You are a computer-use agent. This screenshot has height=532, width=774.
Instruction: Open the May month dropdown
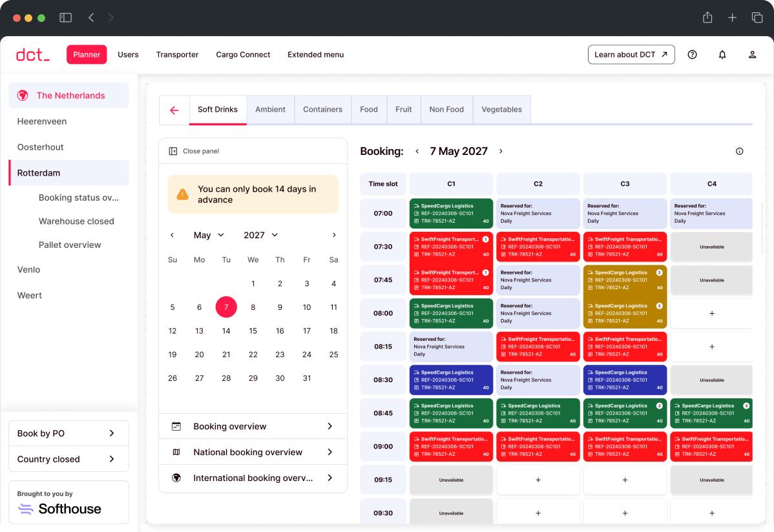(209, 235)
